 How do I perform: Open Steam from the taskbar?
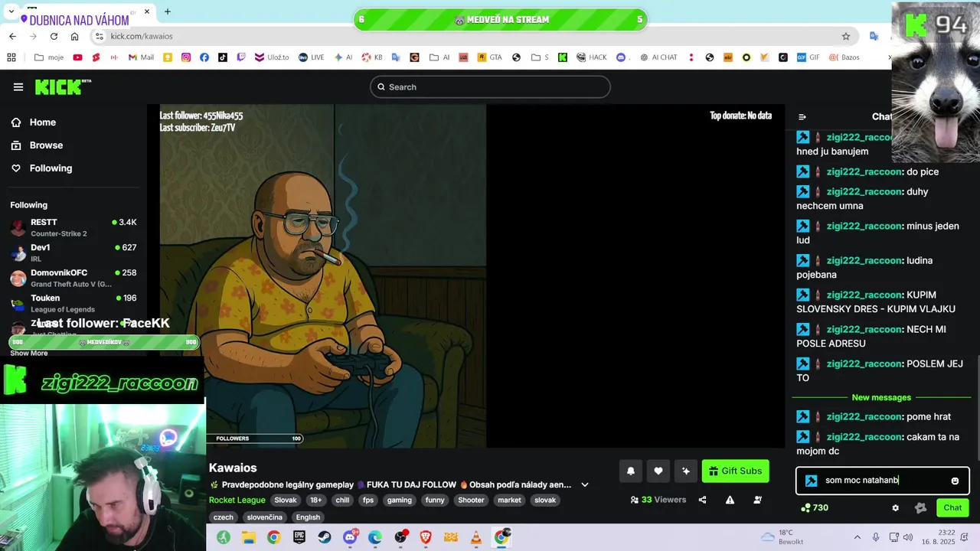(325, 537)
